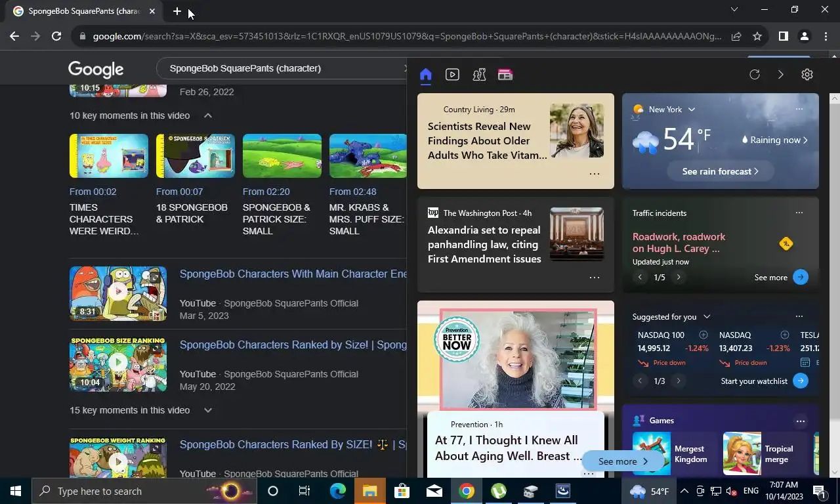The width and height of the screenshot is (840, 504).
Task: Switch to the widgets Watch video tab
Action: (452, 75)
